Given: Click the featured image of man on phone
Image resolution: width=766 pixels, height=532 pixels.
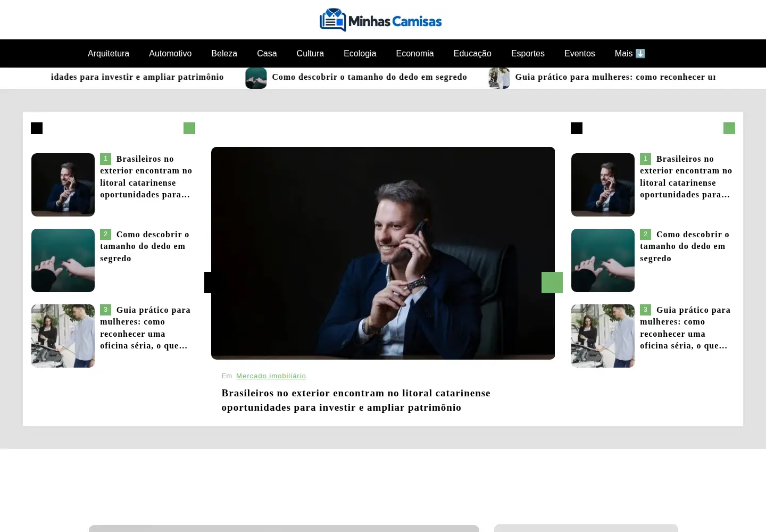Looking at the screenshot, I should click(x=383, y=253).
